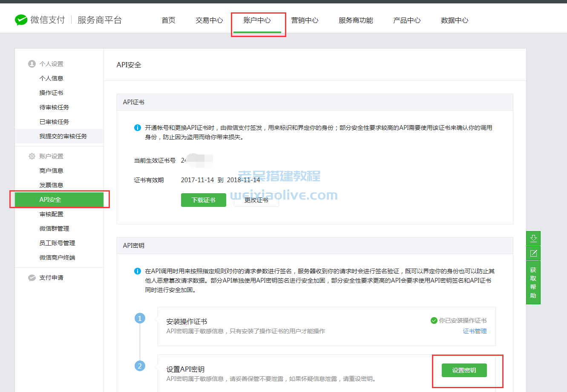Open the 获取帮助 panel

tap(533, 281)
